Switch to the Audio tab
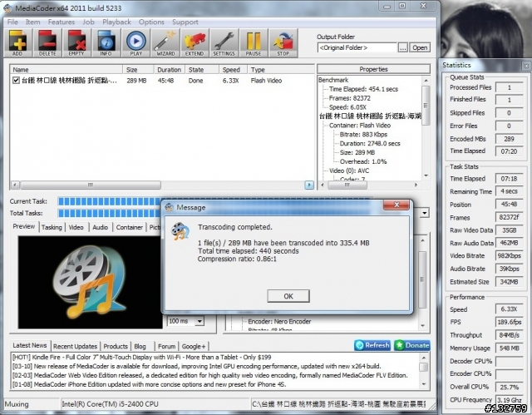Screen dimensions: 532x415 pos(101,227)
